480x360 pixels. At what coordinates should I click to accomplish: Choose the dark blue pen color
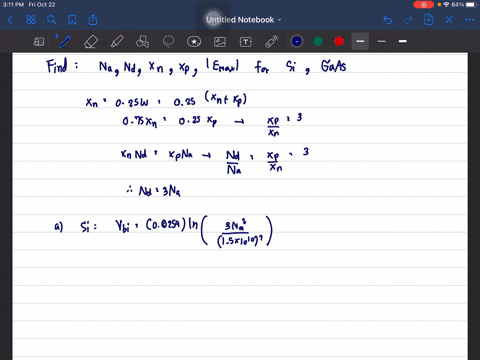[297, 41]
